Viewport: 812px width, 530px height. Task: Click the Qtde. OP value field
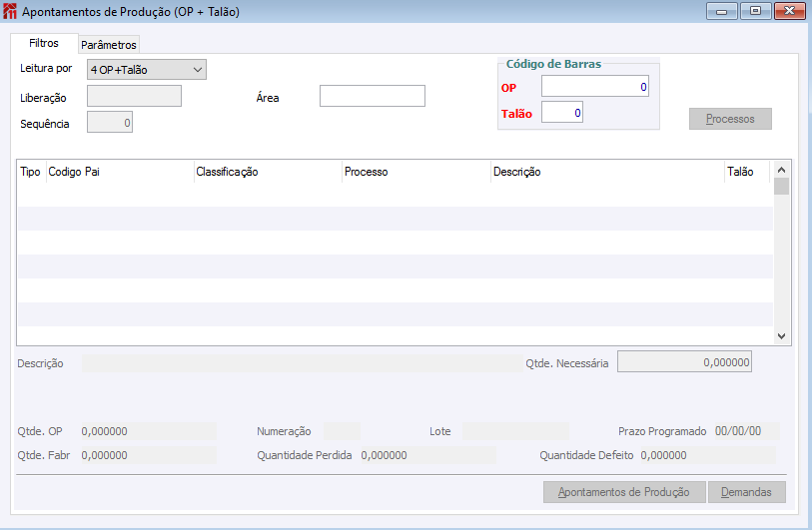(148, 431)
